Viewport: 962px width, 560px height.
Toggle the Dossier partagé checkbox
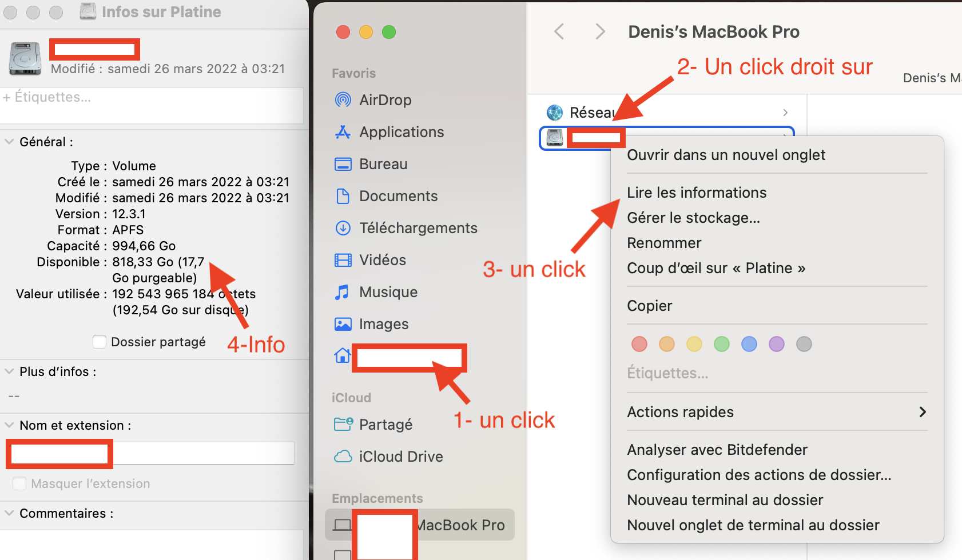point(100,342)
